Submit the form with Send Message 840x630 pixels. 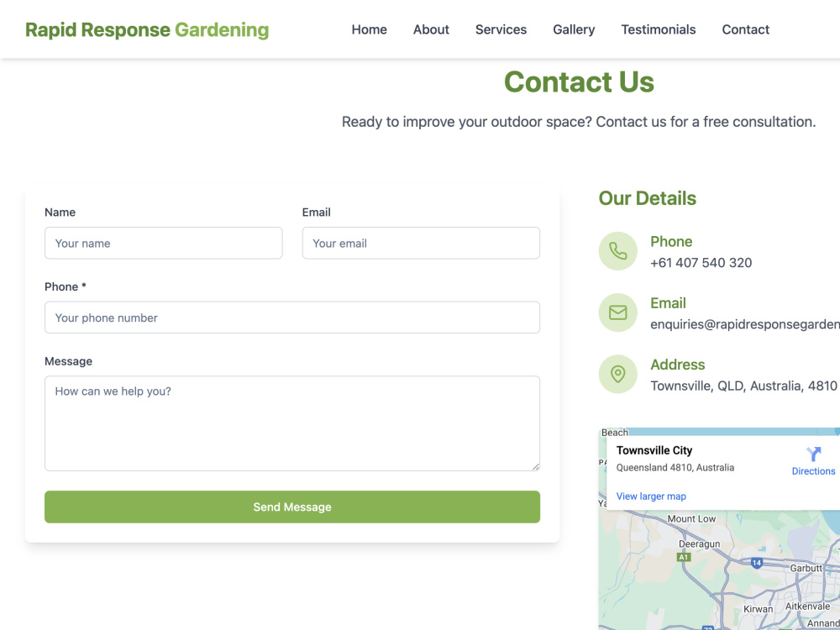point(292,507)
